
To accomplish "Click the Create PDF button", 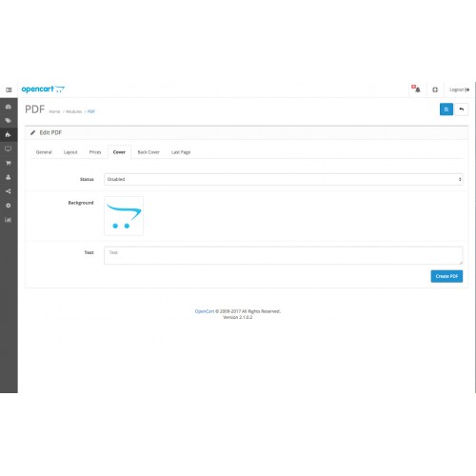I will (x=446, y=276).
